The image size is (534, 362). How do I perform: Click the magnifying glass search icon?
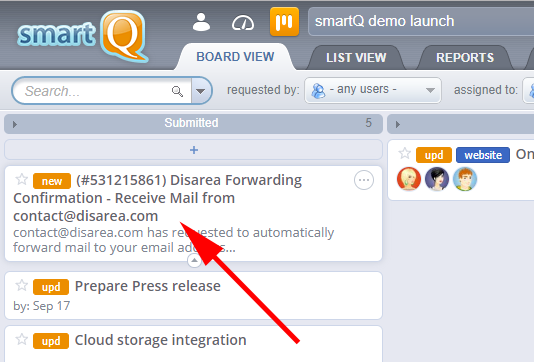(x=177, y=91)
